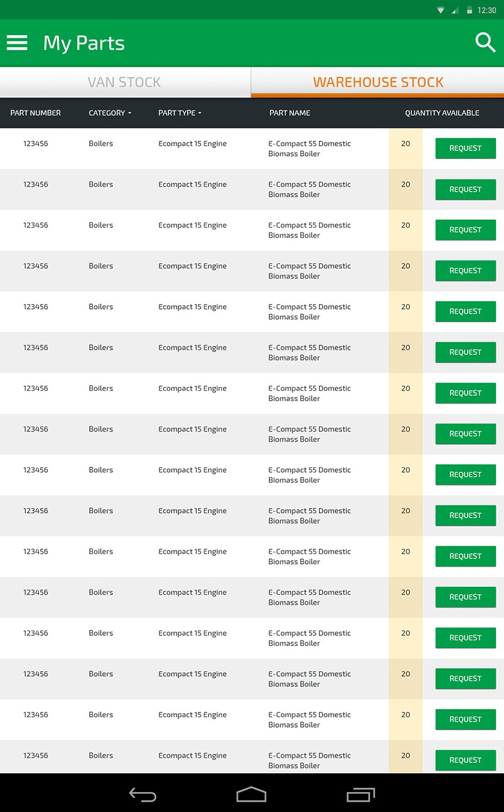Select the Warehouse Stock tab

tap(378, 82)
